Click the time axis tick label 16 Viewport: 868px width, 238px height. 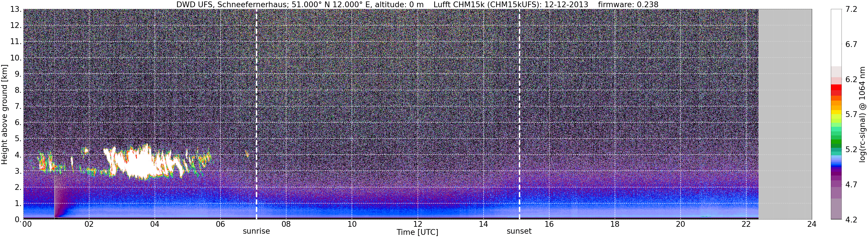pos(549,224)
